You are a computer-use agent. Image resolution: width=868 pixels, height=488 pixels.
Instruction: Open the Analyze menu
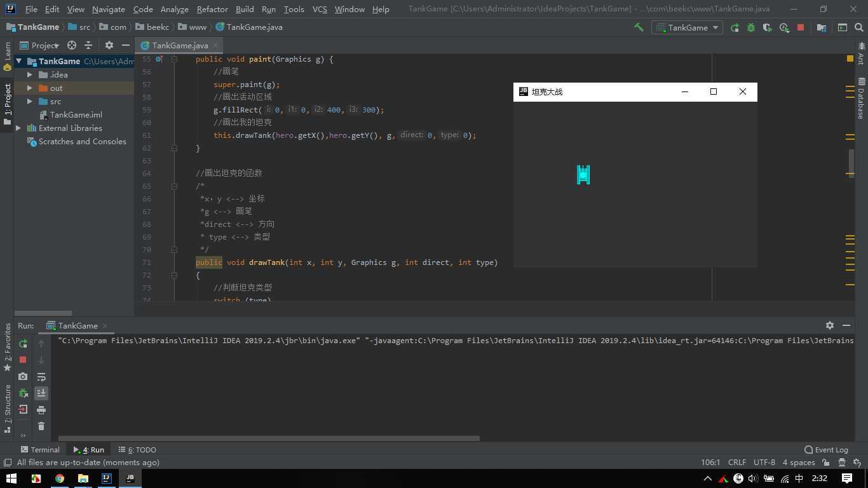[174, 10]
